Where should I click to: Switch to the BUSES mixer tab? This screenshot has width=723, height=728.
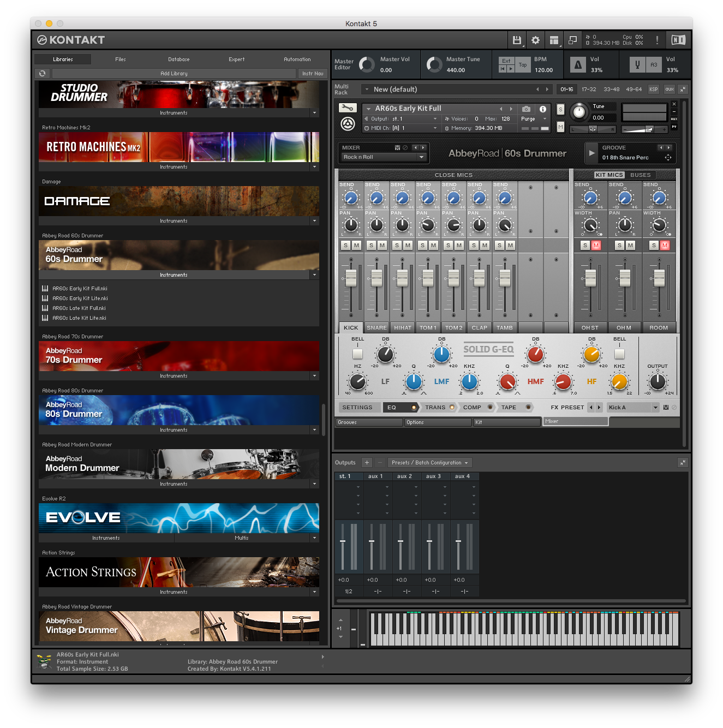641,175
